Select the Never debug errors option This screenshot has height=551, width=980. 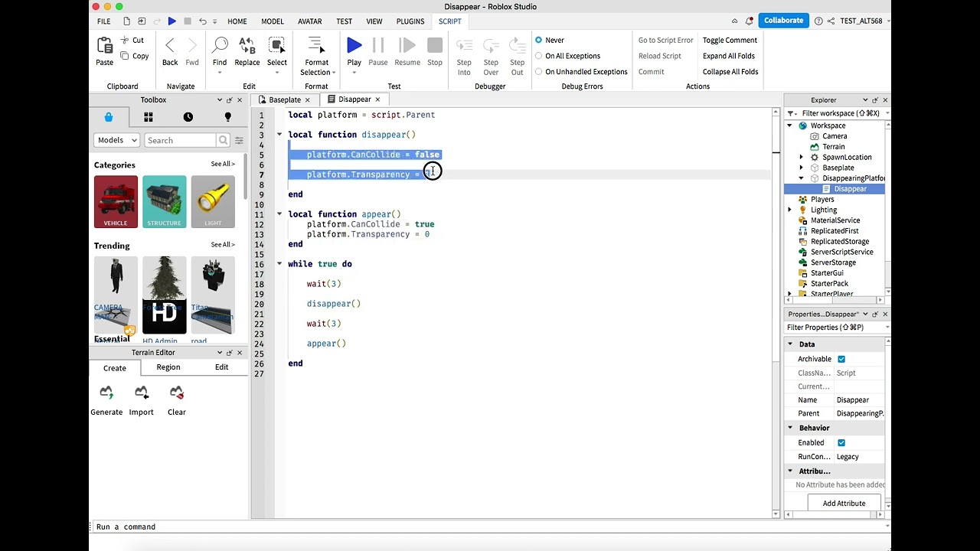tap(539, 40)
